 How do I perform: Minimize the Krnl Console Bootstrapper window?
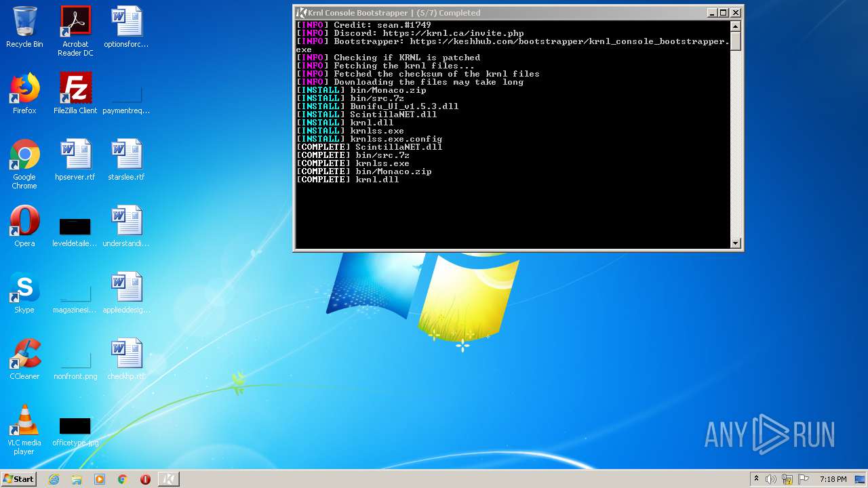pos(712,12)
